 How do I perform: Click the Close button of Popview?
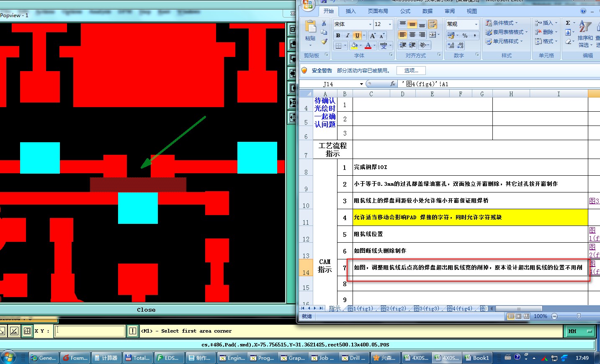pyautogui.click(x=146, y=310)
